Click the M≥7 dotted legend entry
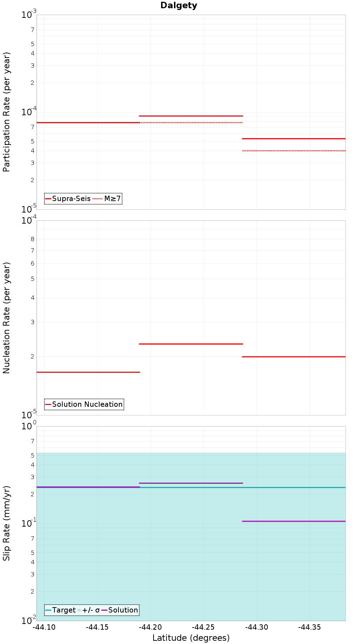Screen dimensions: 358x644 (107, 199)
